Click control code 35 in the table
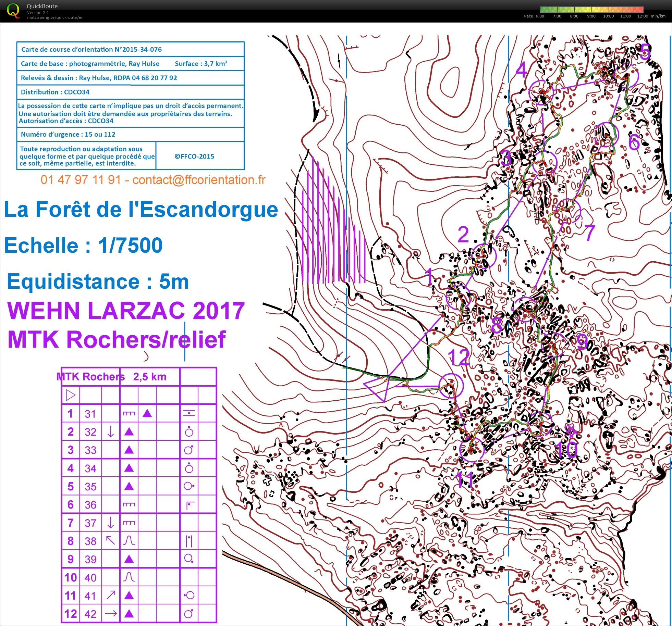672x626 pixels. [x=90, y=486]
